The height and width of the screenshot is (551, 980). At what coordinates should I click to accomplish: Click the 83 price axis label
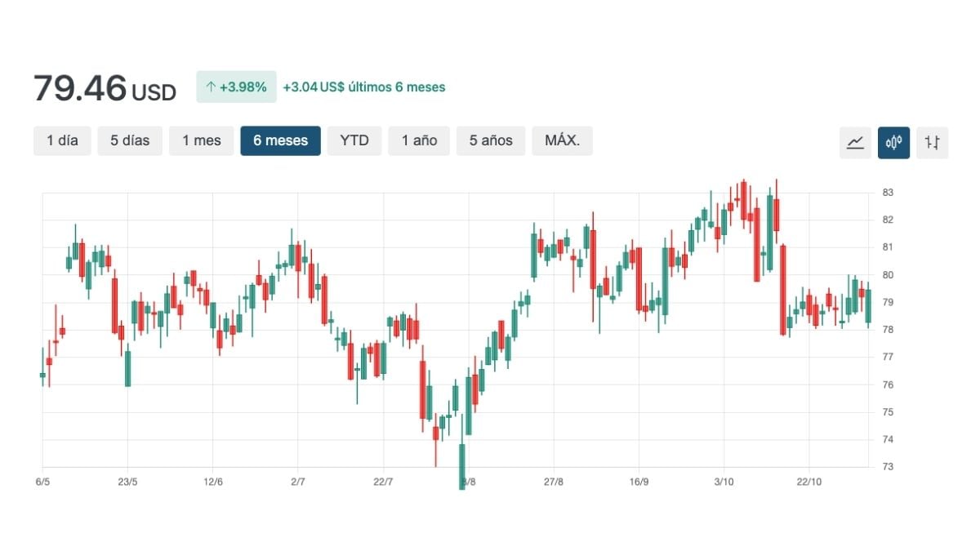[888, 193]
